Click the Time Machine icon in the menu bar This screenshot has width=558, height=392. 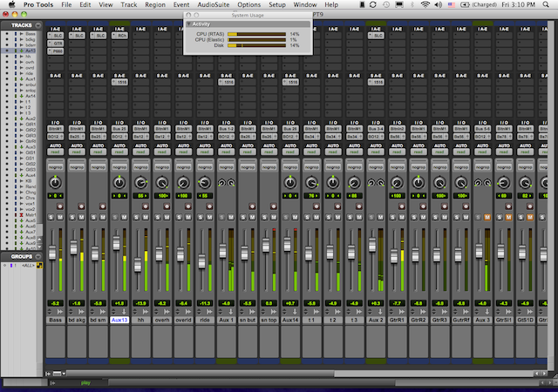pos(385,4)
